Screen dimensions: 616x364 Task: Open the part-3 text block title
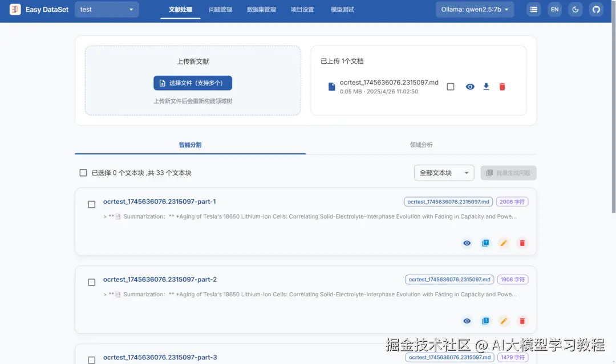tap(160, 357)
